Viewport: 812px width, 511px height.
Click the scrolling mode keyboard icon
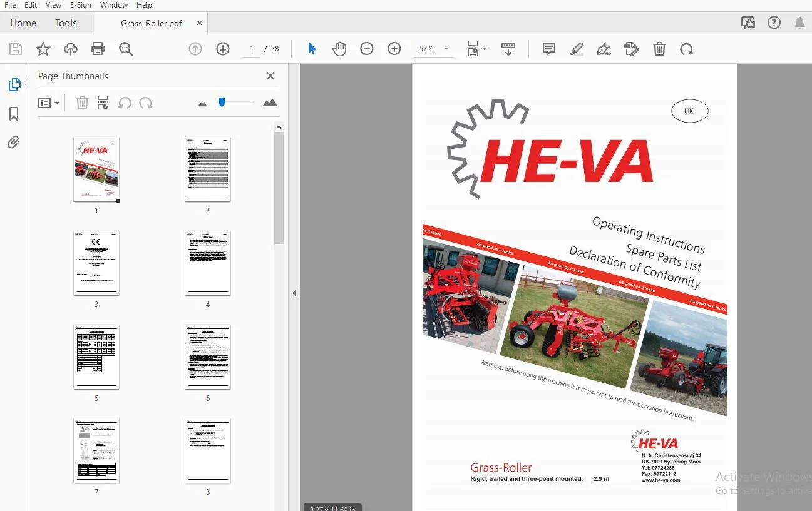508,49
